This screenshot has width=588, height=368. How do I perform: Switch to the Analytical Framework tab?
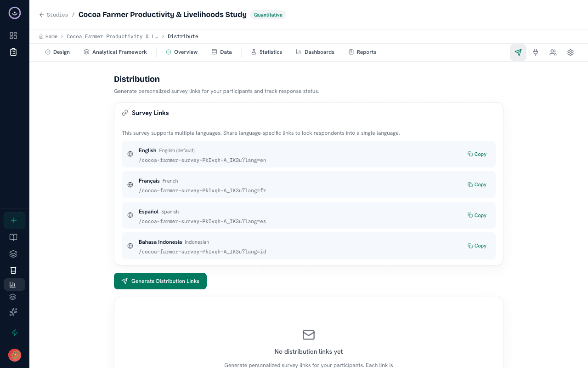(x=115, y=52)
